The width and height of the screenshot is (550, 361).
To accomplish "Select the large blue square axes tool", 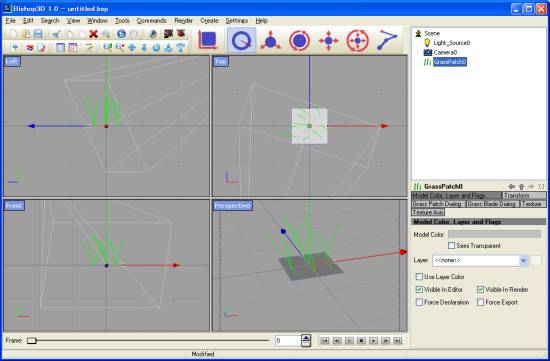I will [x=208, y=40].
